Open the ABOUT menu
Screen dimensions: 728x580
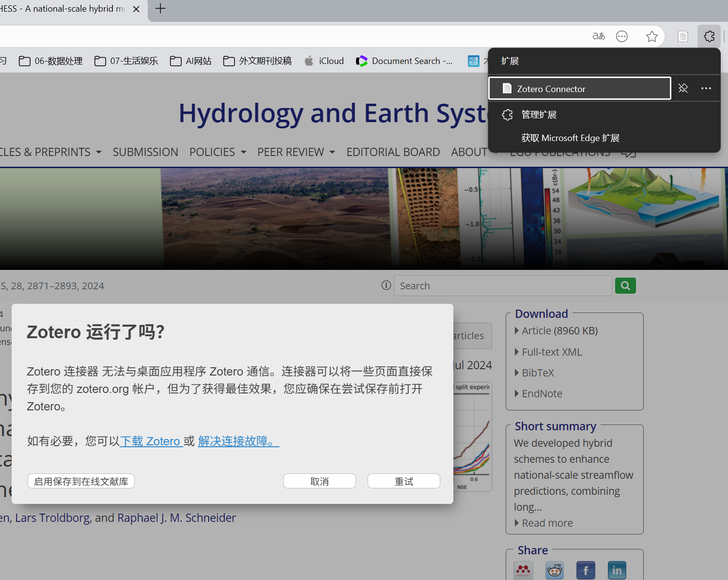click(469, 152)
